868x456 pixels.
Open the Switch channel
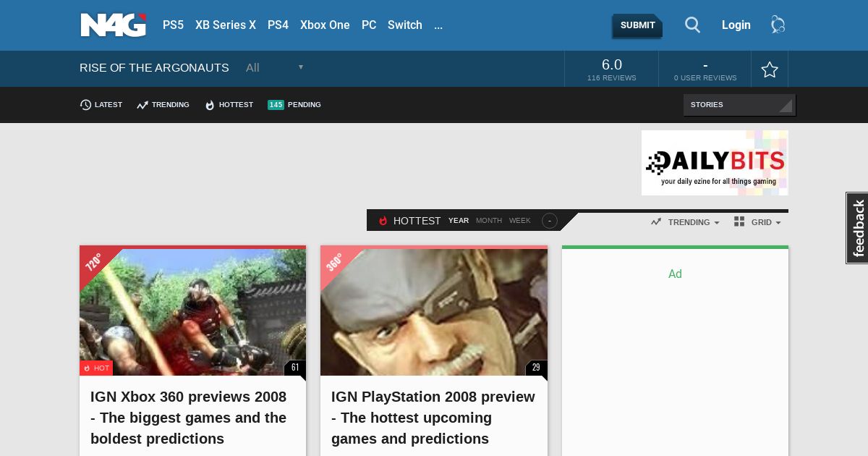405,25
